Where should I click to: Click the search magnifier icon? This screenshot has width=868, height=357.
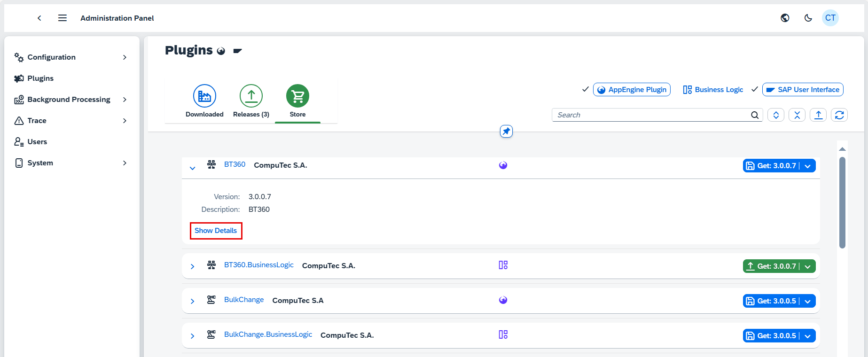[755, 115]
